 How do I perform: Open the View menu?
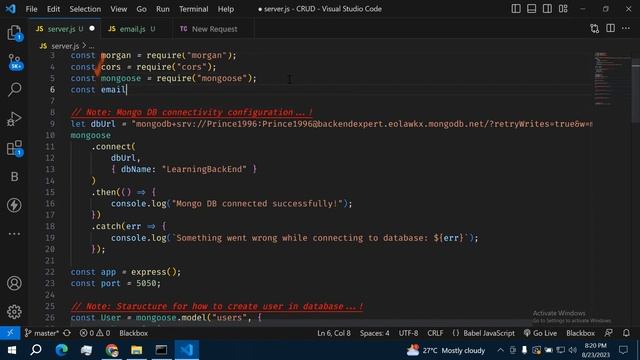click(118, 9)
